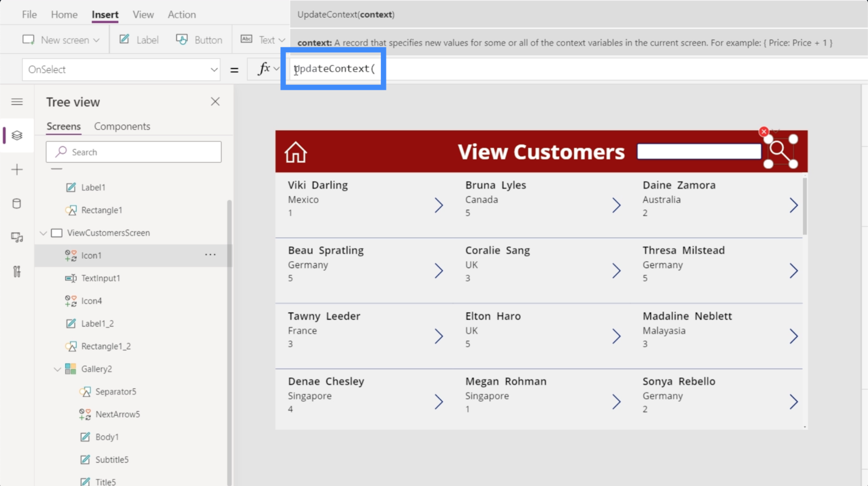Click the arrow next to Megan Rohman
The width and height of the screenshot is (868, 486).
pyautogui.click(x=616, y=402)
